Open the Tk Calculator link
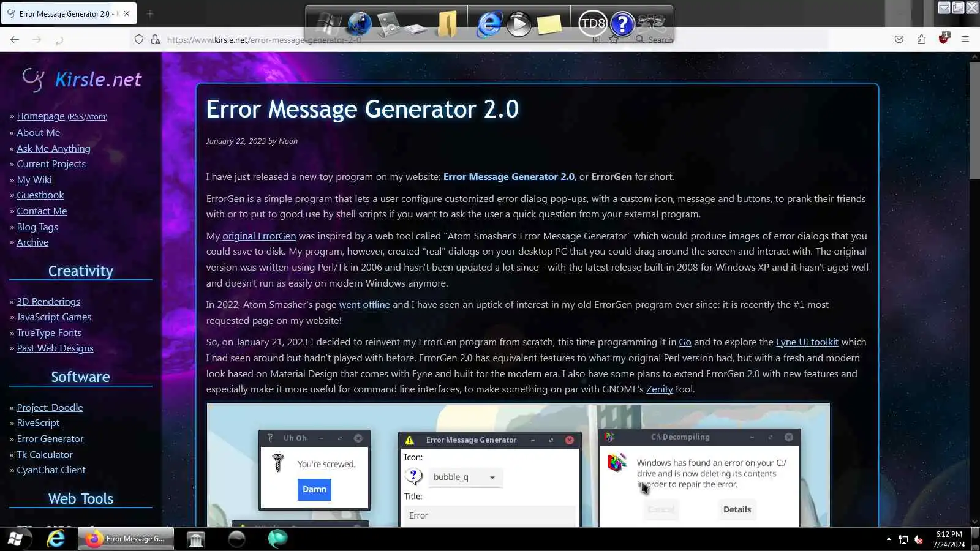This screenshot has height=551, width=980. tap(45, 454)
